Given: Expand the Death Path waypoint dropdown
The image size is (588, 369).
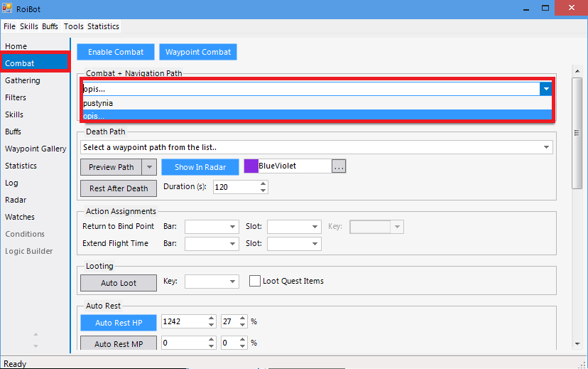Looking at the screenshot, I should coord(546,147).
